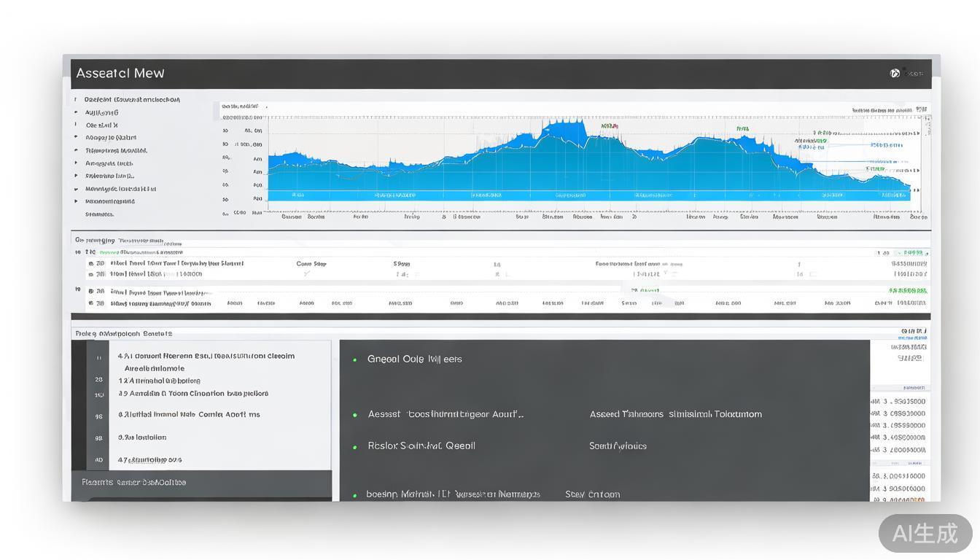
Task: Click the small icon on first table row
Action: 91,263
